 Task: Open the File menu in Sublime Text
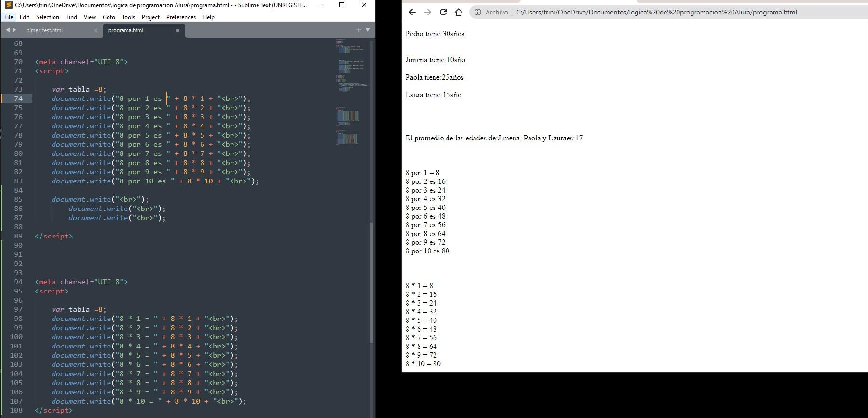tap(9, 17)
